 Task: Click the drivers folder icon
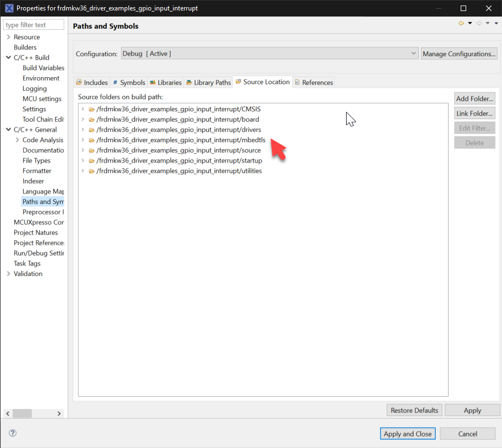(x=91, y=129)
